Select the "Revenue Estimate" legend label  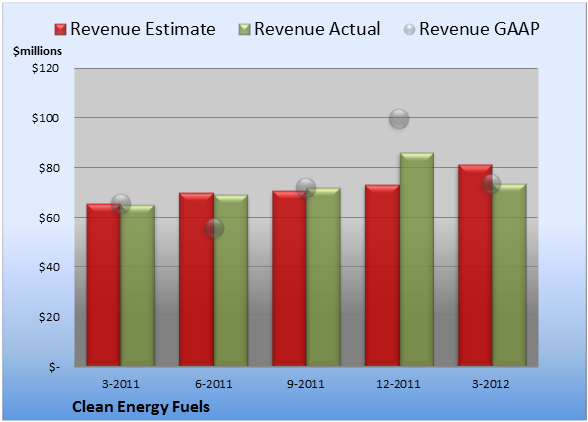click(143, 29)
